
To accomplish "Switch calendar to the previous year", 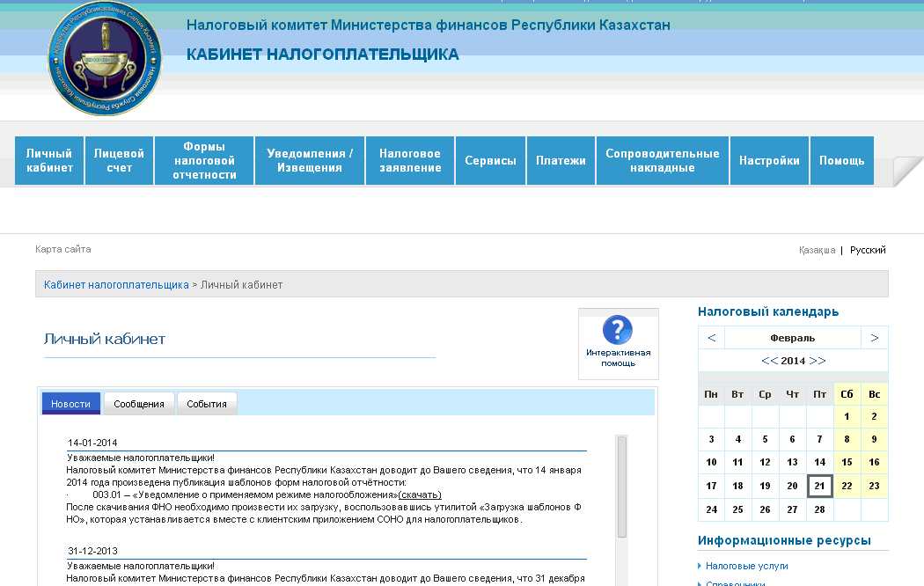I will pos(769,361).
